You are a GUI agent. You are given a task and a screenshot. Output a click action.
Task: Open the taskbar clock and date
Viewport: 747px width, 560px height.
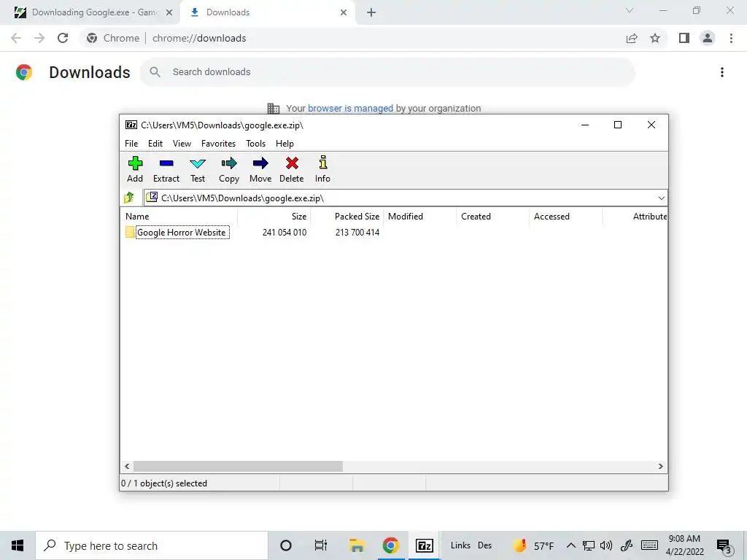point(684,545)
